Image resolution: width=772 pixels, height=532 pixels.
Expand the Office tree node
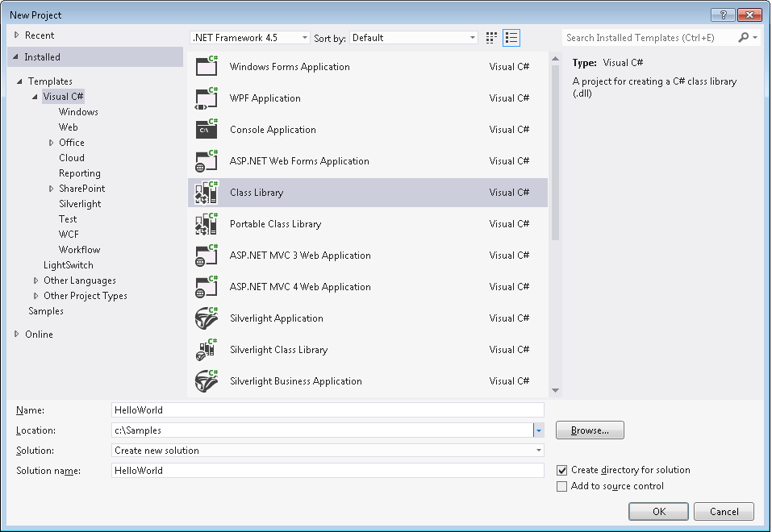[51, 143]
